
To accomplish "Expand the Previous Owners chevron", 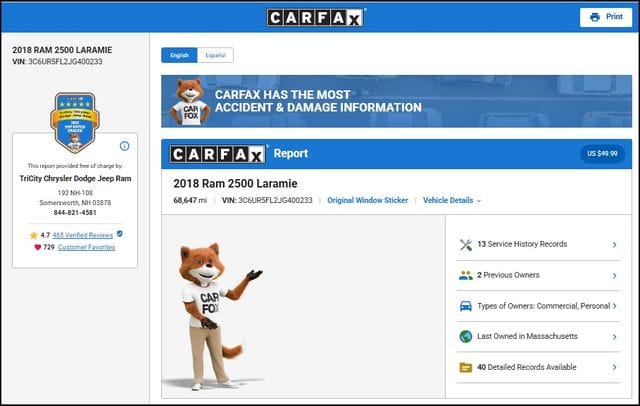I will (x=614, y=276).
